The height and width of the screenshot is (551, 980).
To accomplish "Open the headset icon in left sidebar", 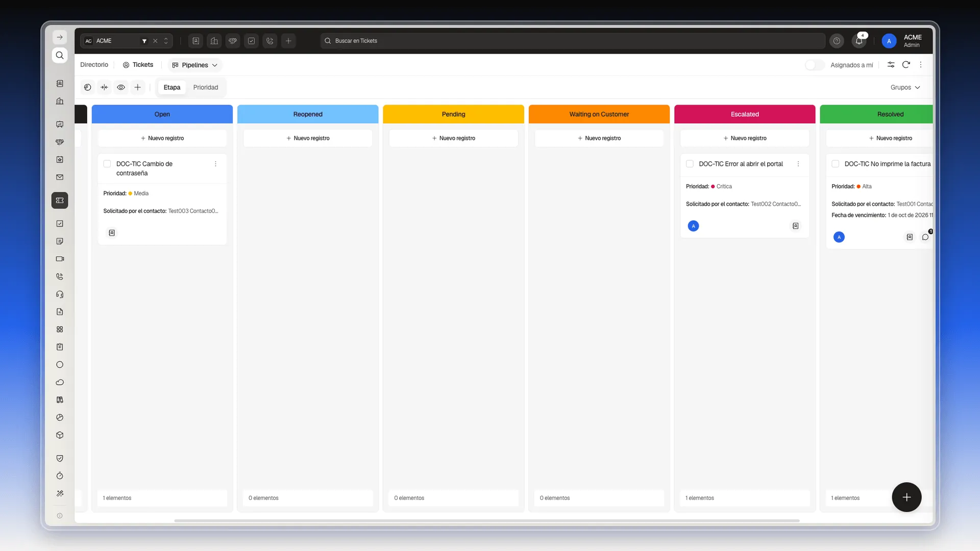I will pos(60,294).
